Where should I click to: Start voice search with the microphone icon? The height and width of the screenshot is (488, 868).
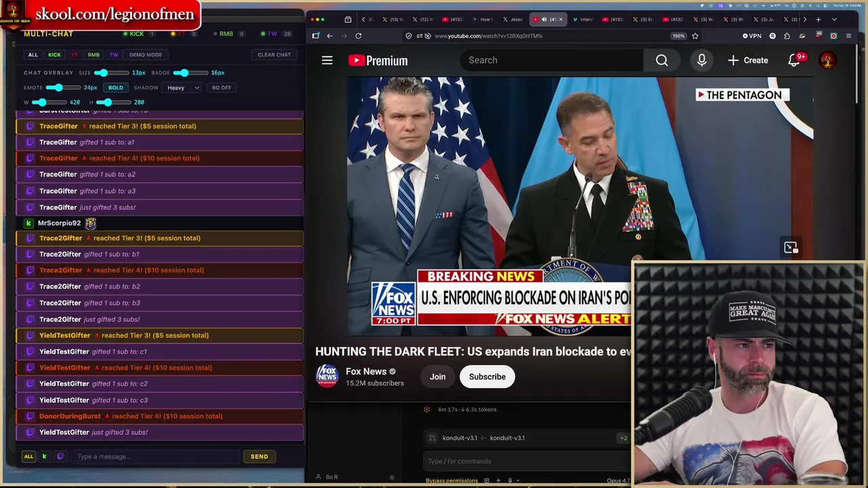(702, 60)
